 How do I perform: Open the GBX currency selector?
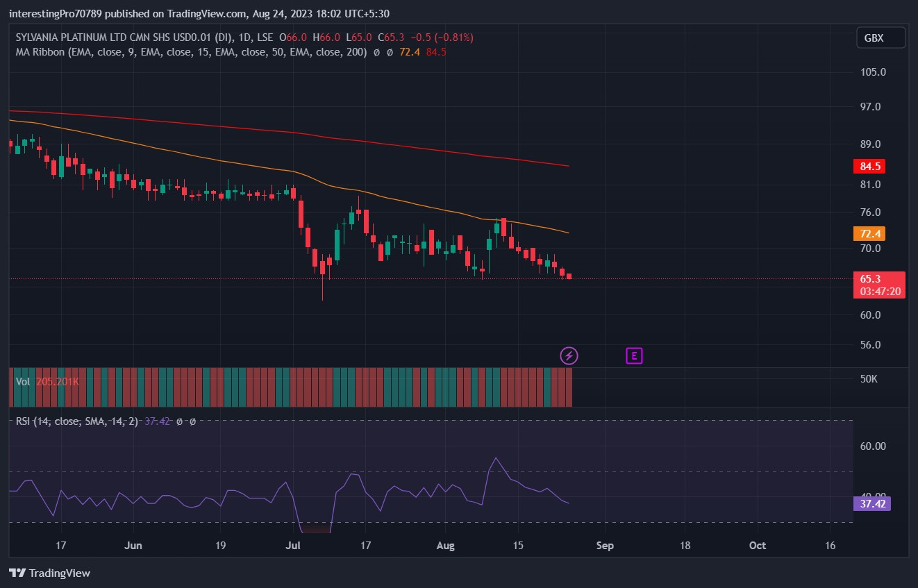pos(881,38)
